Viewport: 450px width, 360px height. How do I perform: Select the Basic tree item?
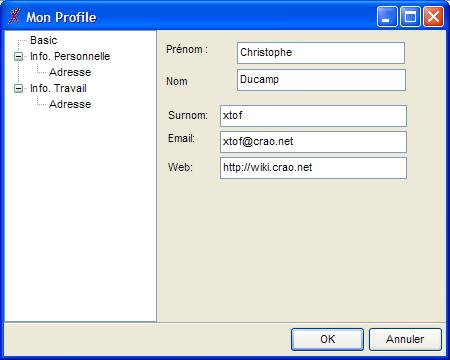[44, 40]
